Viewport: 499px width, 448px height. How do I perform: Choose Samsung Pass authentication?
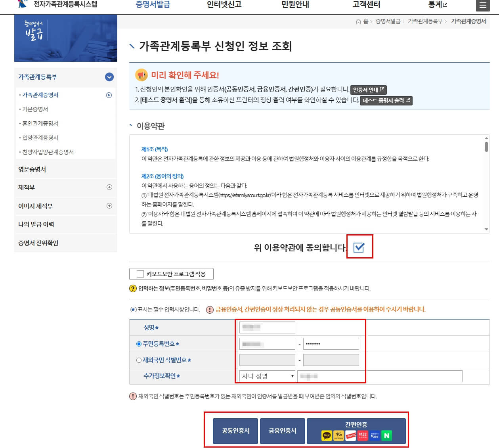click(374, 435)
